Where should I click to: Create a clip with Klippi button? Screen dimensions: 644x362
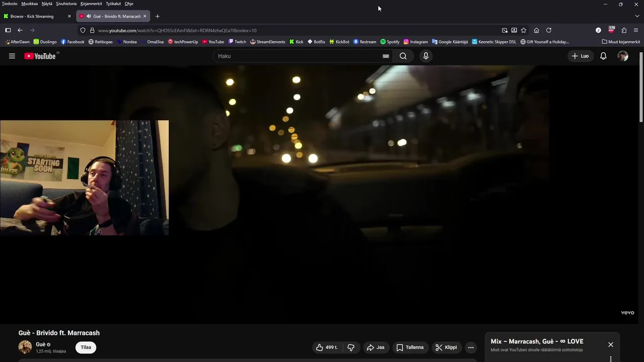446,347
